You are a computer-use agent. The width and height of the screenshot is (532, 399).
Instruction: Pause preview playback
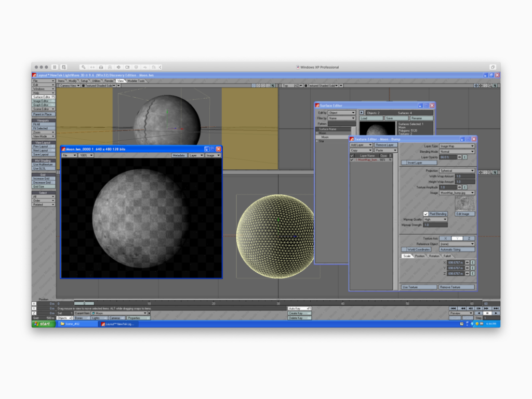[x=487, y=313]
